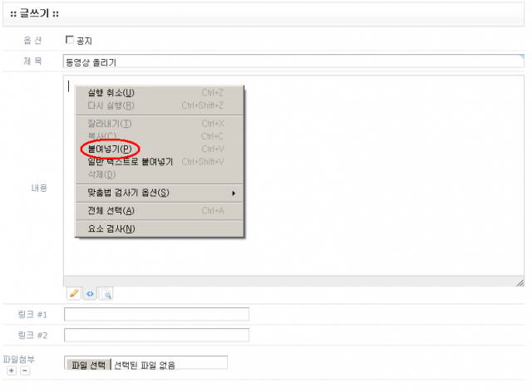Select 실행 취소(U) in the context menu
This screenshot has width=532, height=392.
pos(111,93)
